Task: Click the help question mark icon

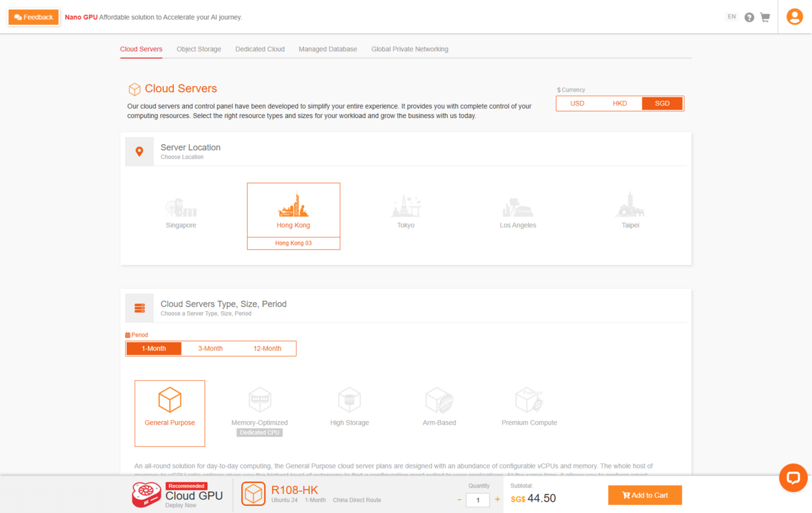Action: click(749, 17)
